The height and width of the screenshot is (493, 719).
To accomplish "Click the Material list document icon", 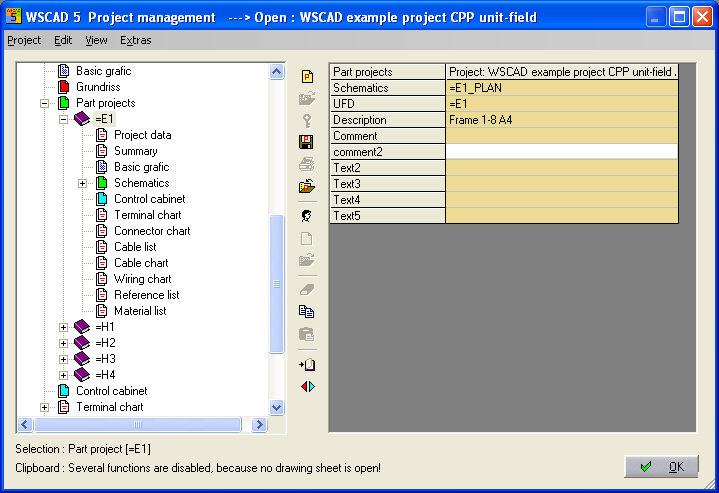I will [102, 311].
